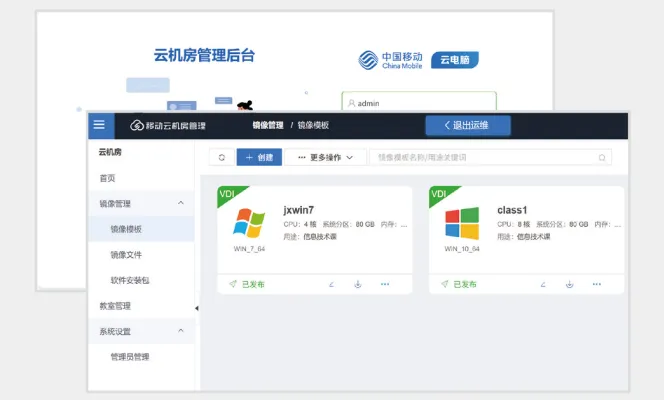This screenshot has width=664, height=400.
Task: Click edit icon on jxwin7 card
Action: (x=331, y=284)
